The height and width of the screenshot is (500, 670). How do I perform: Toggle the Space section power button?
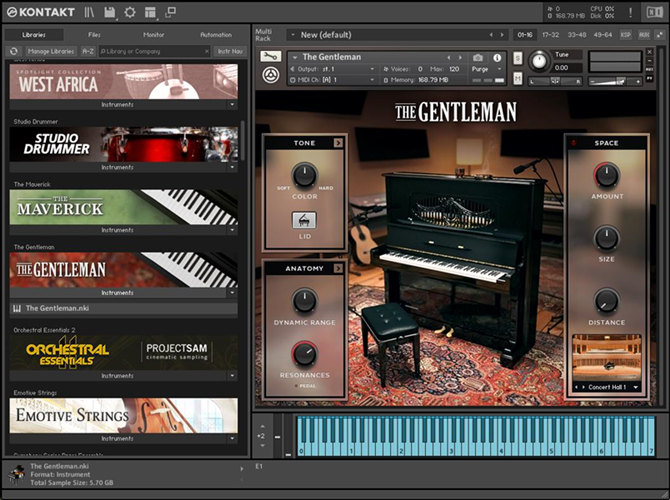(573, 143)
